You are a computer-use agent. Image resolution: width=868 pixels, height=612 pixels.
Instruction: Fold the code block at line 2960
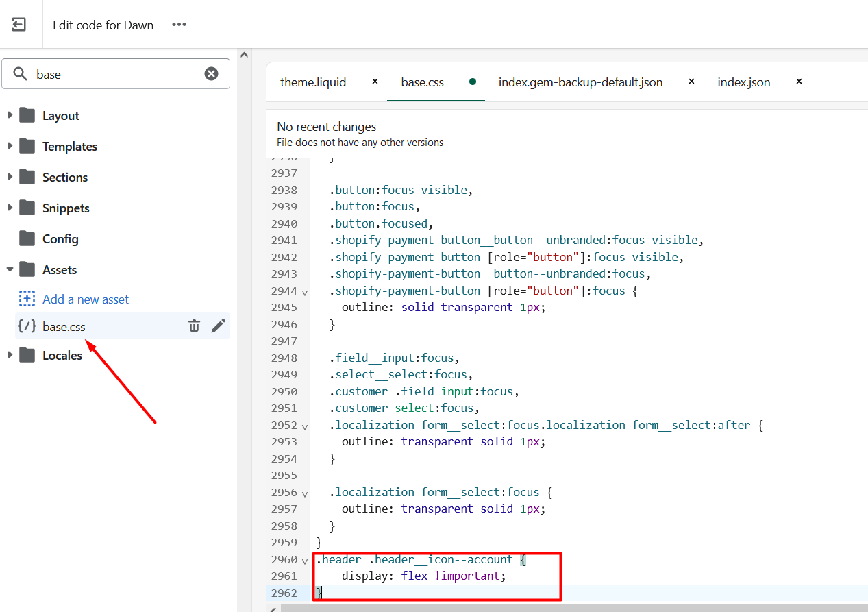(305, 561)
